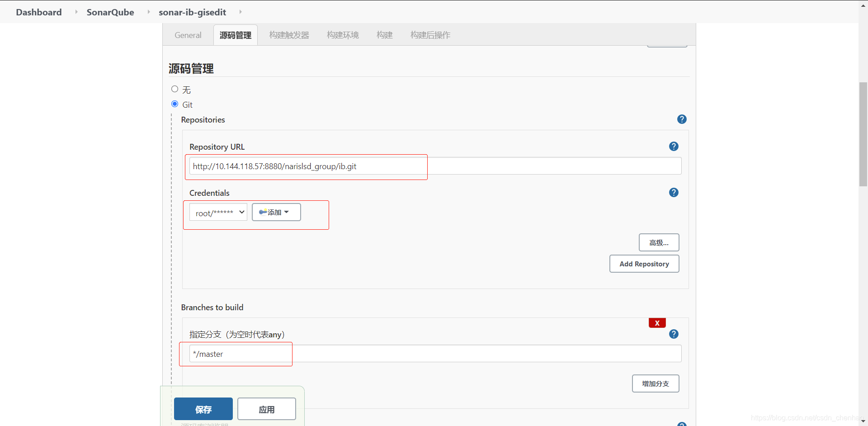Go to Dashboard breadcrumb link

[x=39, y=12]
